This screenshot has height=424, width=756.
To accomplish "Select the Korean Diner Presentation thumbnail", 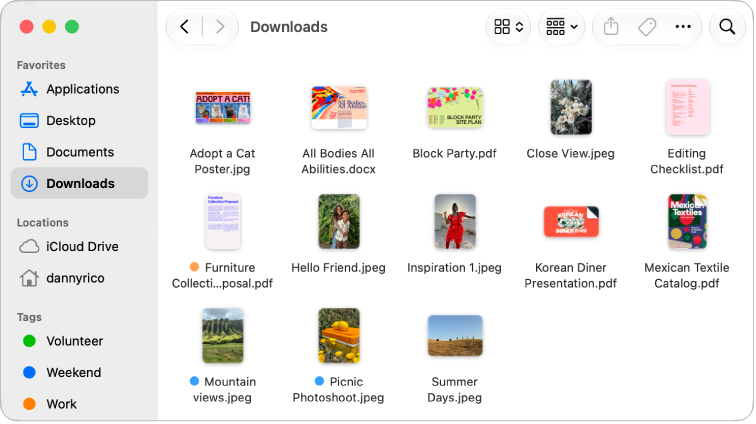I will coord(571,221).
